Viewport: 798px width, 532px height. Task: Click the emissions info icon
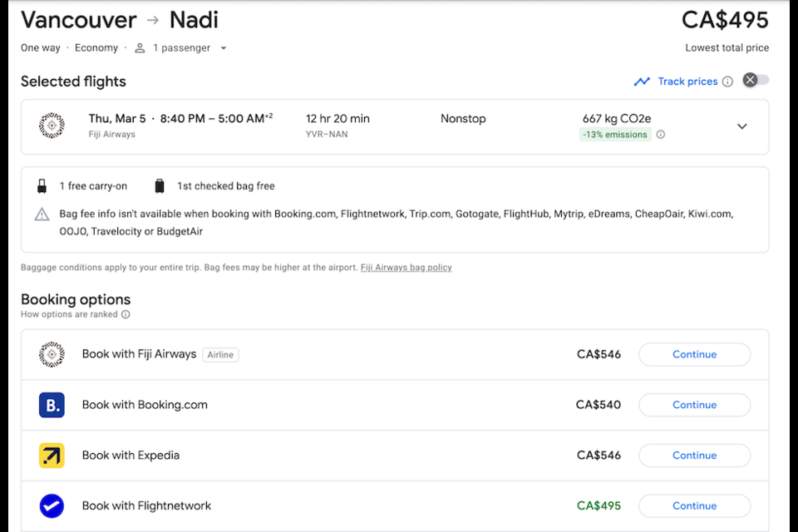[661, 135]
